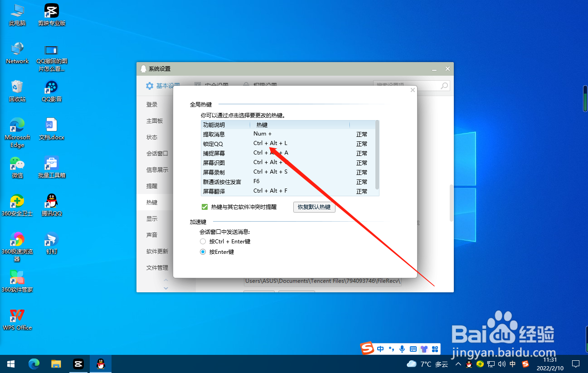
Task: Click Sogou input microphone voice icon
Action: click(402, 349)
